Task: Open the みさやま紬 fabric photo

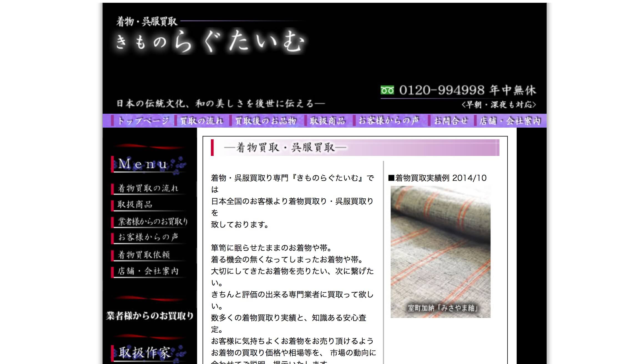Action: [x=440, y=252]
